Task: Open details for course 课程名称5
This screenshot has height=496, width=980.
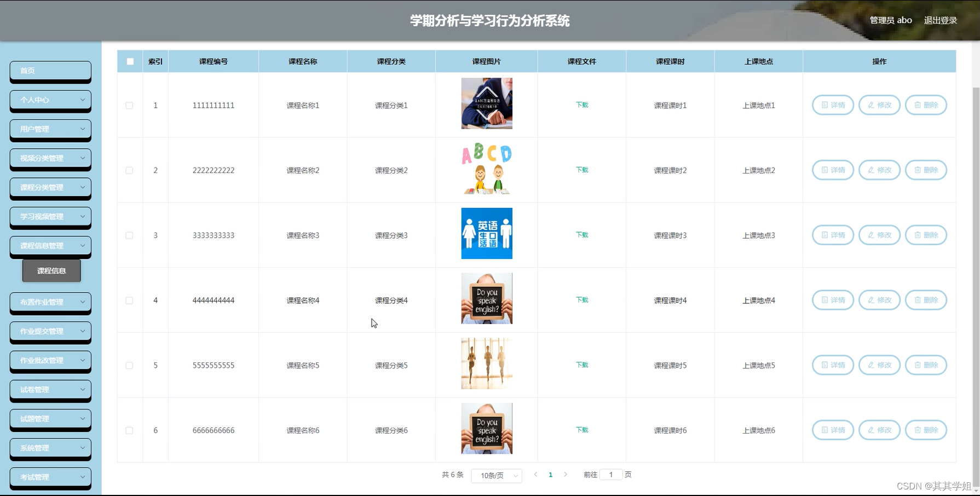Action: point(832,365)
